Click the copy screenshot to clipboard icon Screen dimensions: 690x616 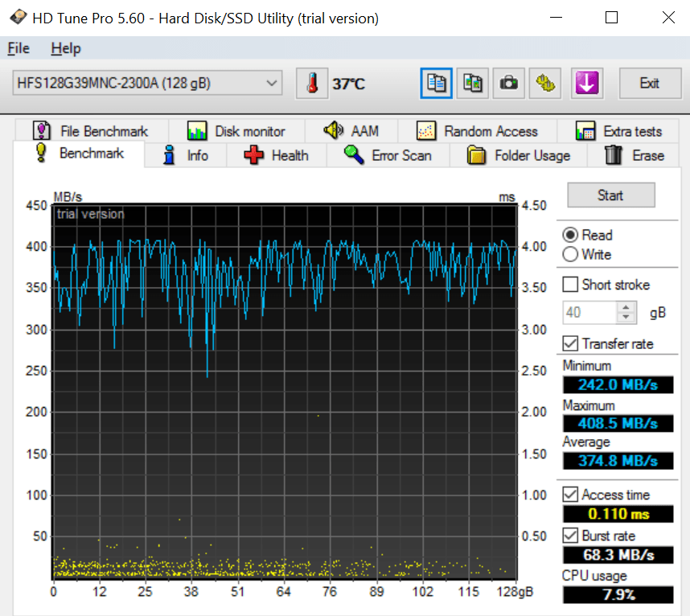pyautogui.click(x=473, y=83)
